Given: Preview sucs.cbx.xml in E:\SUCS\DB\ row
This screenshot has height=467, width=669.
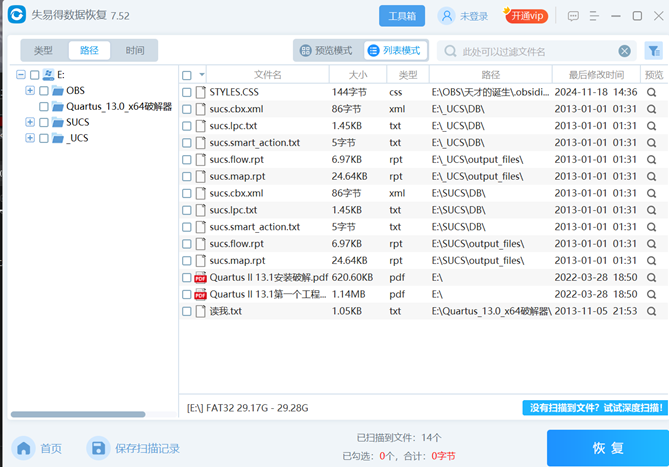Looking at the screenshot, I should 651,193.
